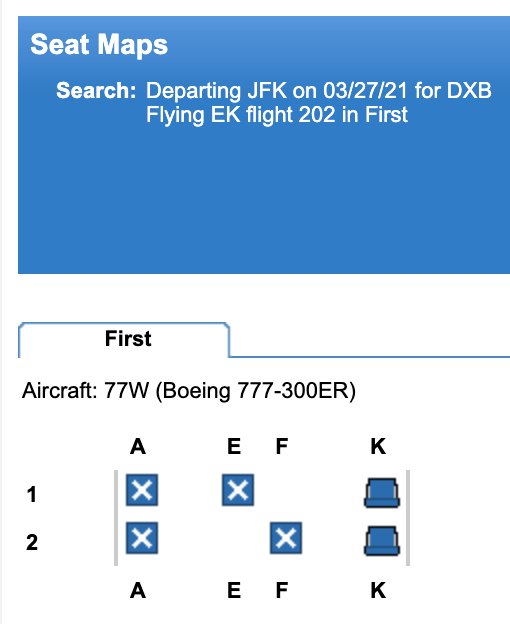Click row number 1 label
The width and height of the screenshot is (510, 624).
click(32, 495)
